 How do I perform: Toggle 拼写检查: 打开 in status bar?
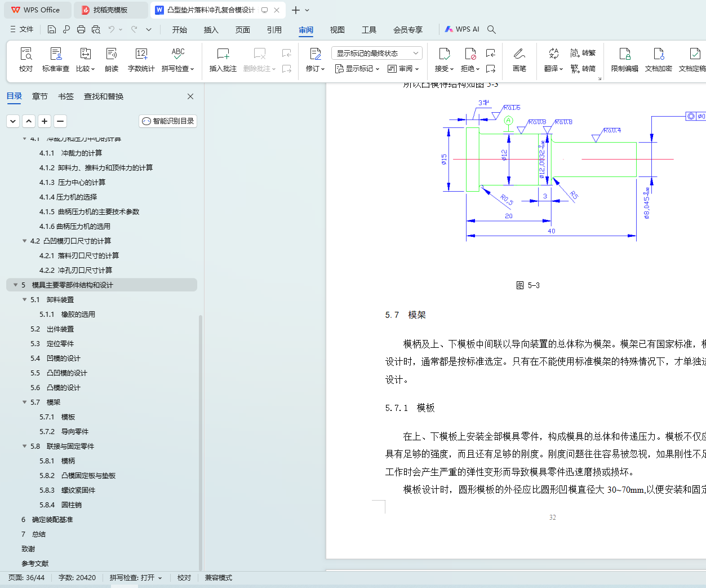[136, 578]
